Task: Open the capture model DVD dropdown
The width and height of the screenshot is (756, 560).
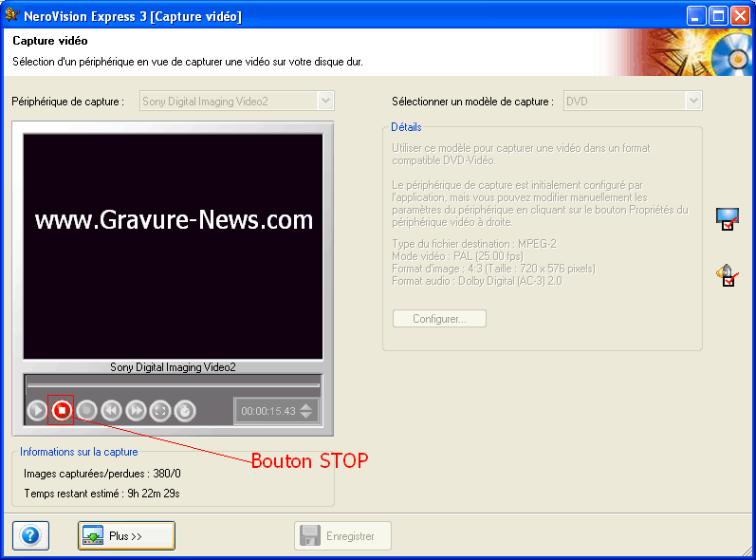Action: [x=633, y=102]
